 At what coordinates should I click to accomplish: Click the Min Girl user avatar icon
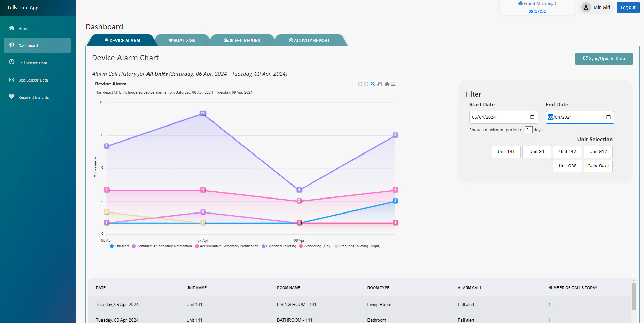click(x=586, y=8)
